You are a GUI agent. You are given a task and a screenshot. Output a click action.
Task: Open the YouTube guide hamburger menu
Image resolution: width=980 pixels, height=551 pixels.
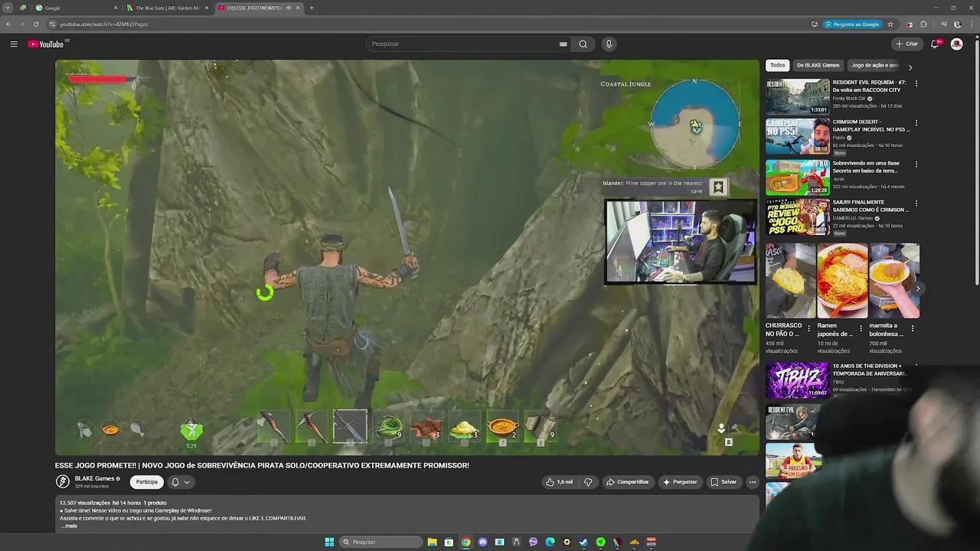pyautogui.click(x=14, y=44)
